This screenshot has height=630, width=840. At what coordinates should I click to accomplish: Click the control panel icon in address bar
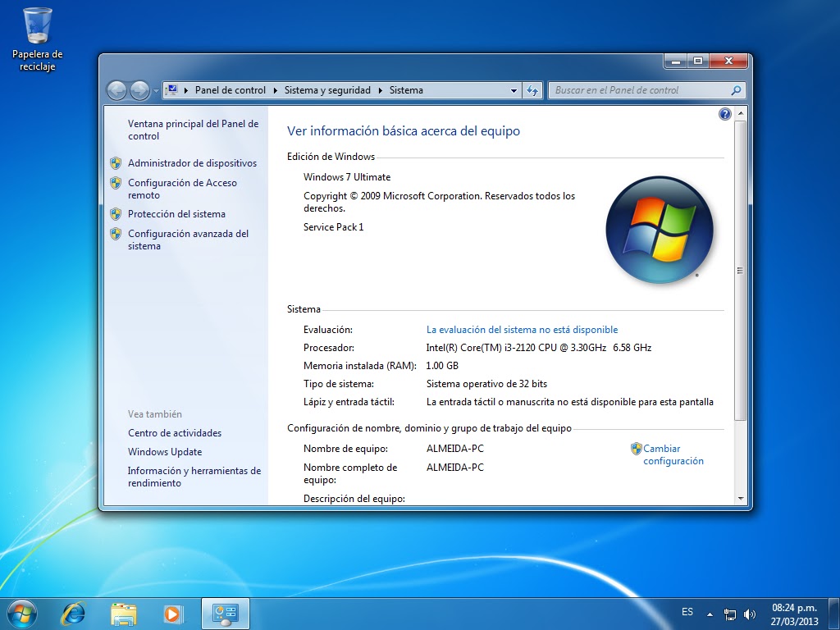(172, 90)
